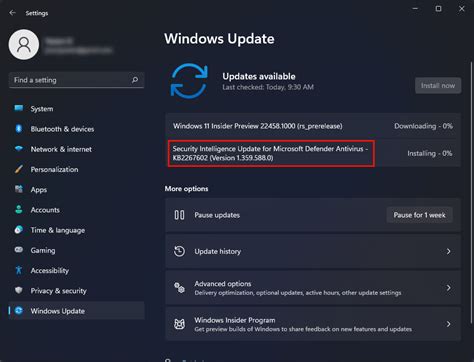The image size is (474, 362).
Task: Maximize the Settings window
Action: click(438, 9)
